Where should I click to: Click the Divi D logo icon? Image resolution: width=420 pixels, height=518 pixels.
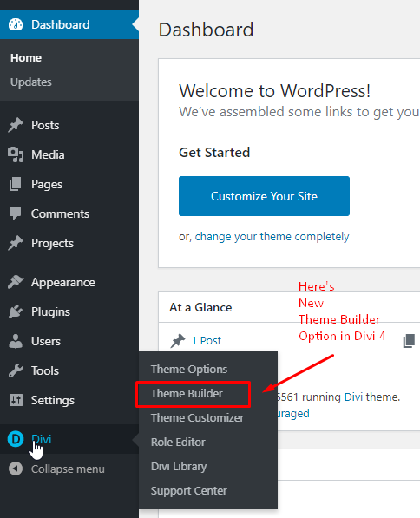16,439
